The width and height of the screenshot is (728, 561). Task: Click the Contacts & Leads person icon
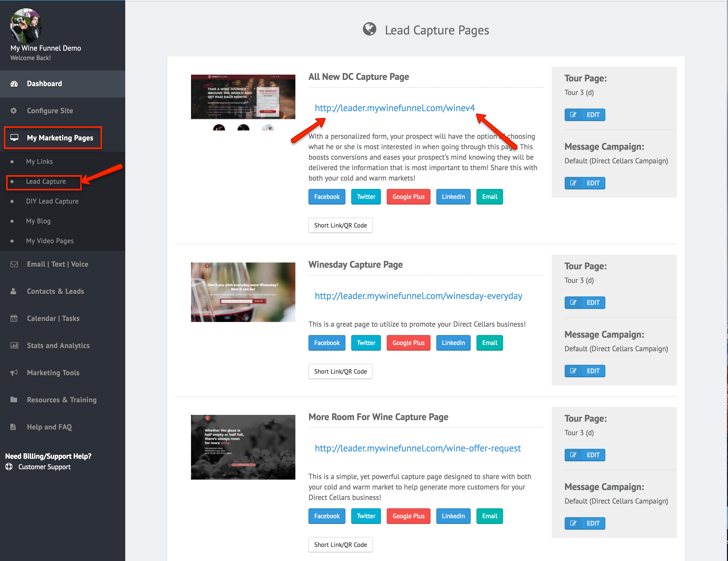pyautogui.click(x=14, y=291)
